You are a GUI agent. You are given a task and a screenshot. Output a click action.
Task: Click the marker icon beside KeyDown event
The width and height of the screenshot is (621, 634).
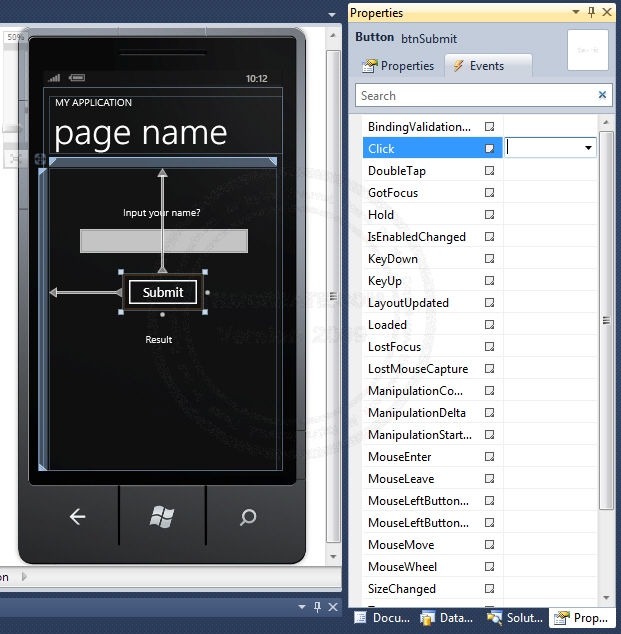490,259
